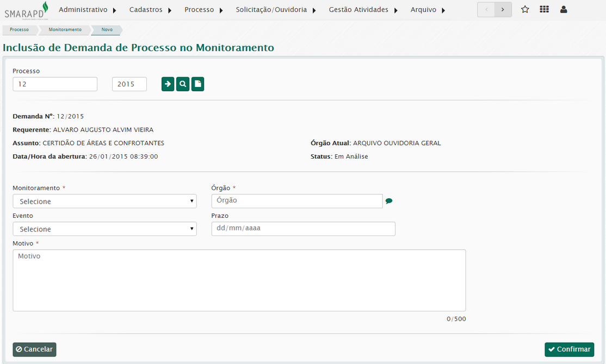
Task: Click the forward navigation arrow
Action: 503,10
